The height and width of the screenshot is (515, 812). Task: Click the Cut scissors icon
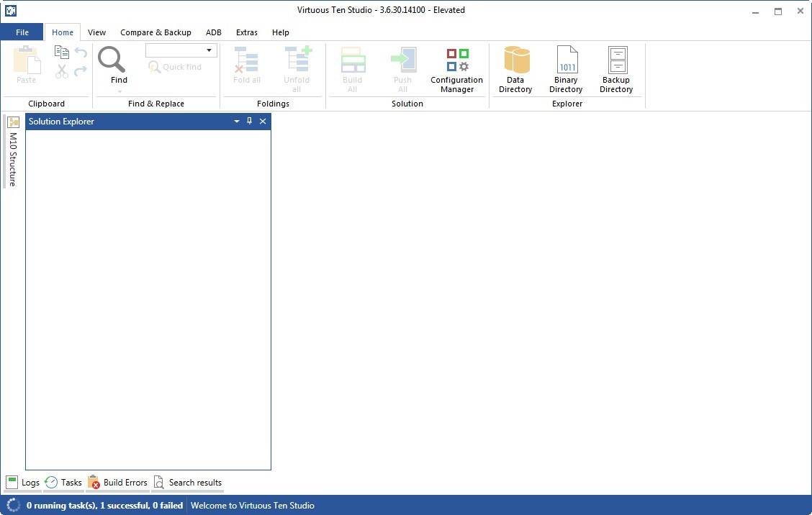tap(62, 71)
